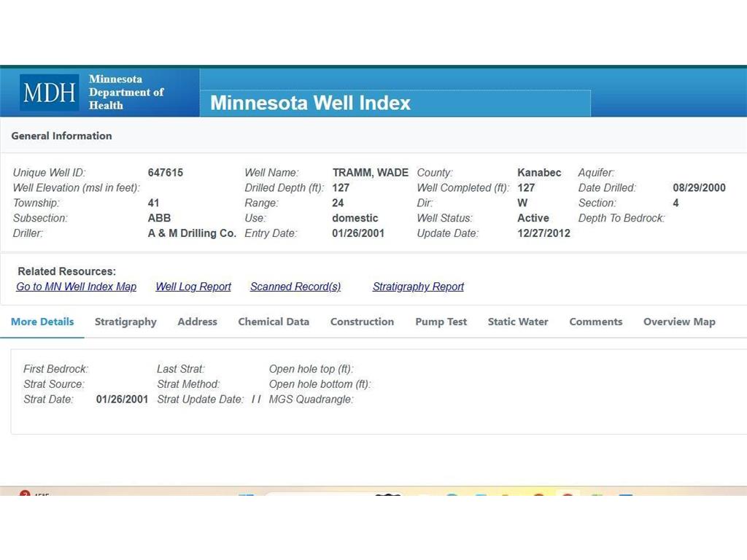
Task: Click the Minnesota Well Index title
Action: pos(310,103)
